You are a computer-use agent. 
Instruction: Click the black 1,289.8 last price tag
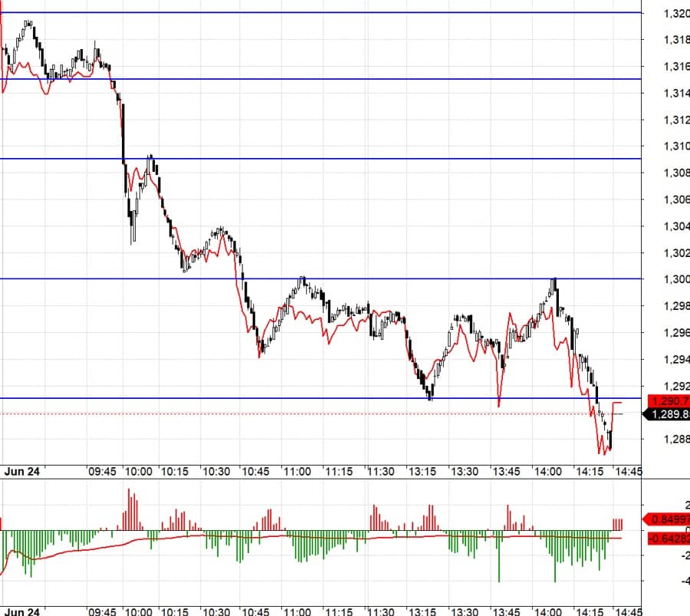click(667, 414)
